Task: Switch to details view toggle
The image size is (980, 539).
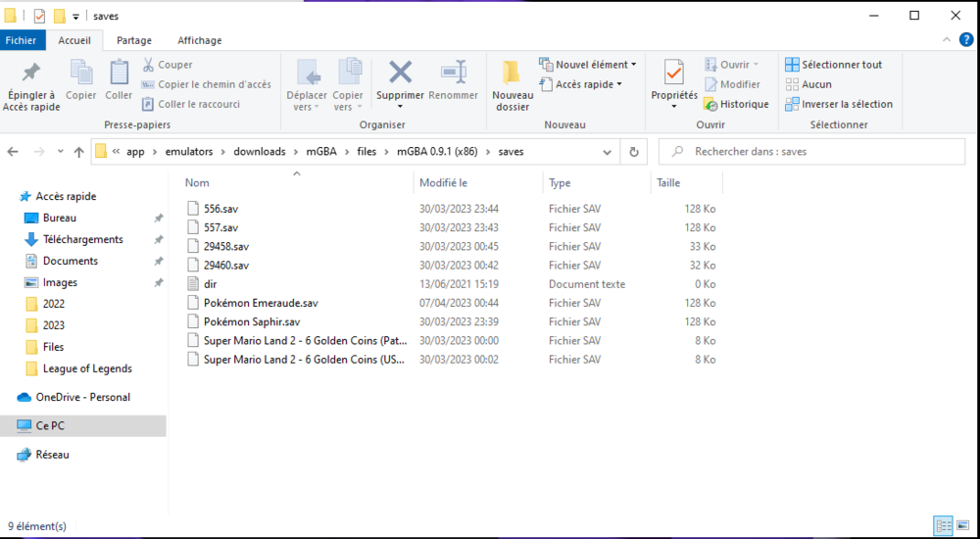Action: [942, 526]
